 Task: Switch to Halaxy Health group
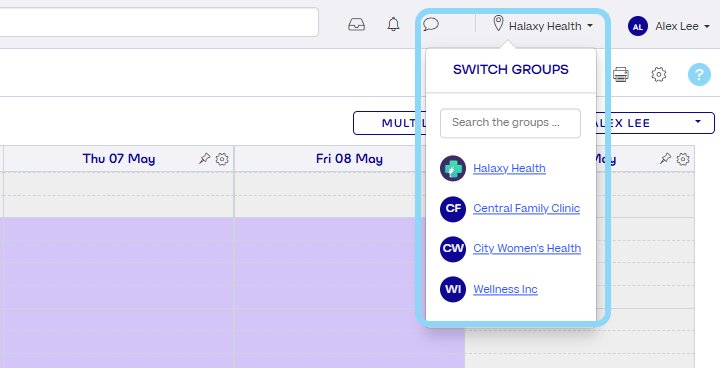(x=509, y=169)
